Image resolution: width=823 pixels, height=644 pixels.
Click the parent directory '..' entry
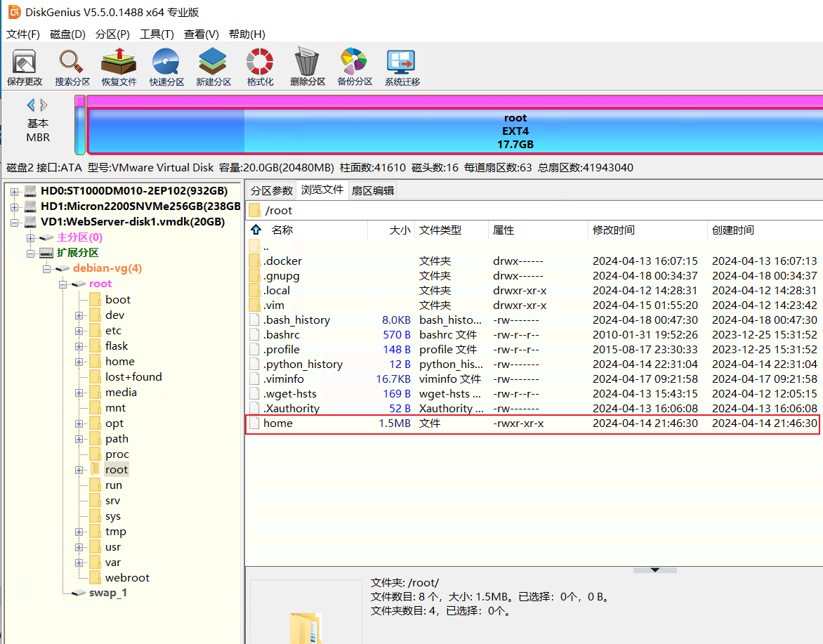[265, 247]
